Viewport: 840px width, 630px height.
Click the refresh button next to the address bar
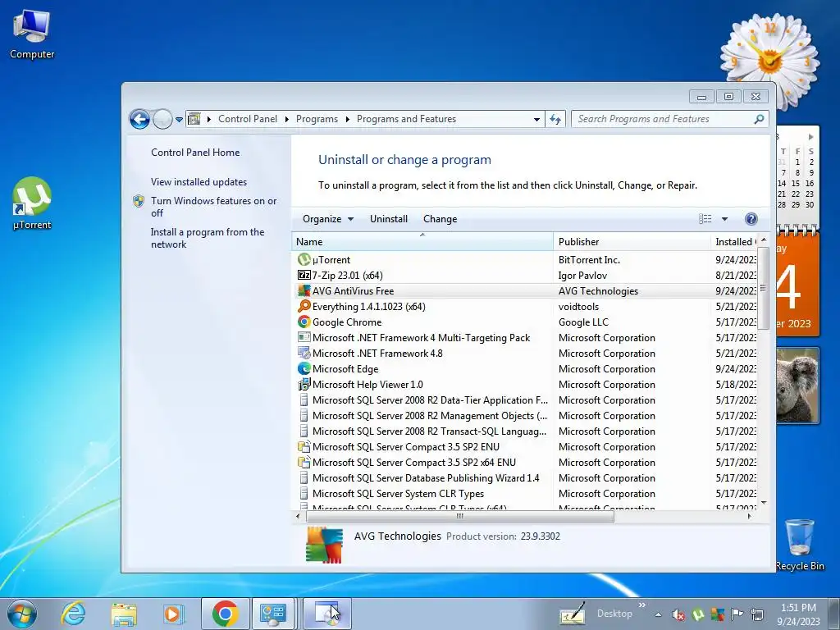pos(555,119)
